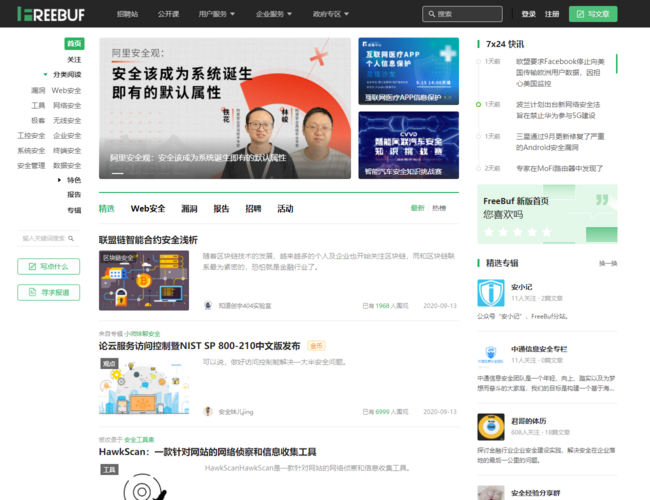
Task: Rate the FreeBuf 新版首页 with the first star
Action: point(489,232)
